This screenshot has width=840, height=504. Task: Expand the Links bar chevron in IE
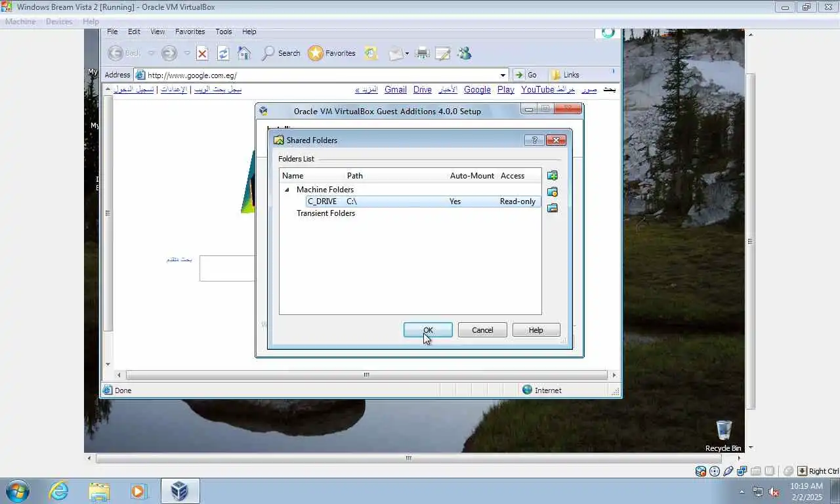pyautogui.click(x=614, y=72)
